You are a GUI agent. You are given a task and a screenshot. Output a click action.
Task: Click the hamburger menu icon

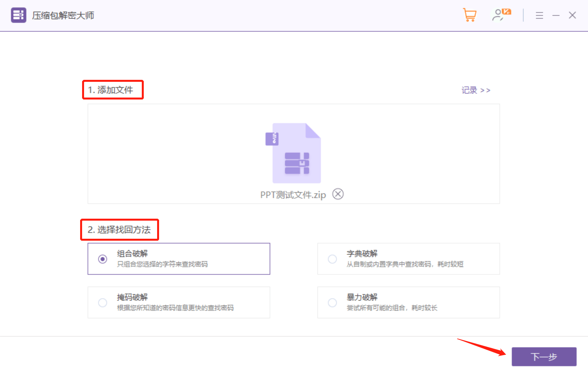(539, 15)
